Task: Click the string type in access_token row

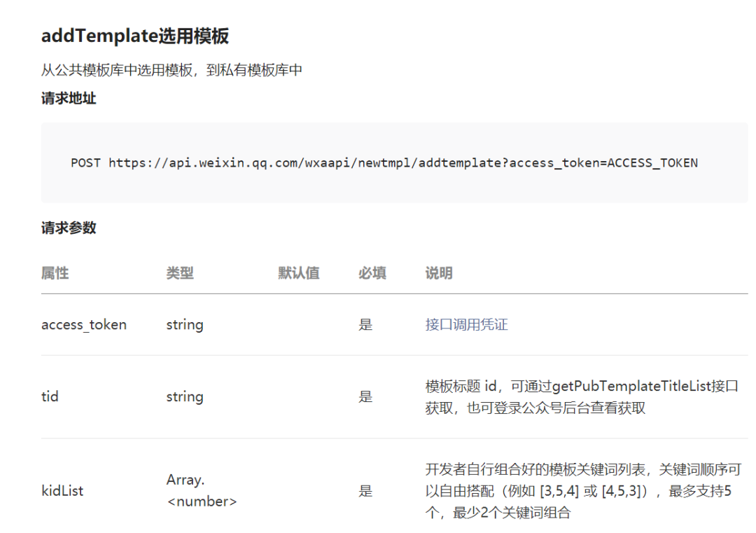Action: click(185, 324)
